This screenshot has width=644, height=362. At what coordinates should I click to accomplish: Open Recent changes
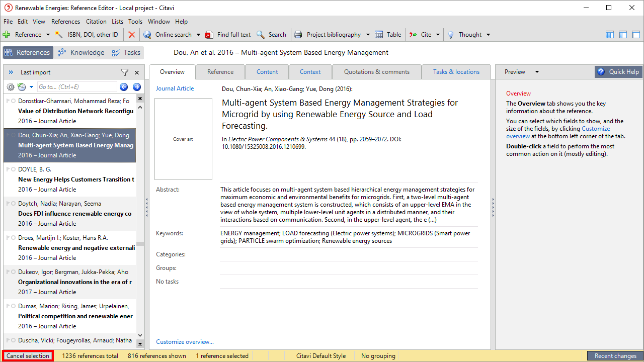(x=615, y=356)
